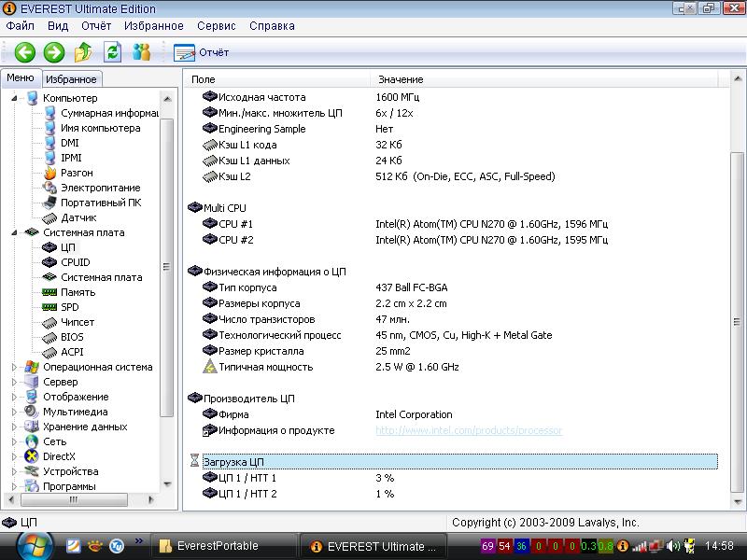Collapse the Компьютер tree node
Viewport: 747px width, 560px height.
click(x=14, y=98)
